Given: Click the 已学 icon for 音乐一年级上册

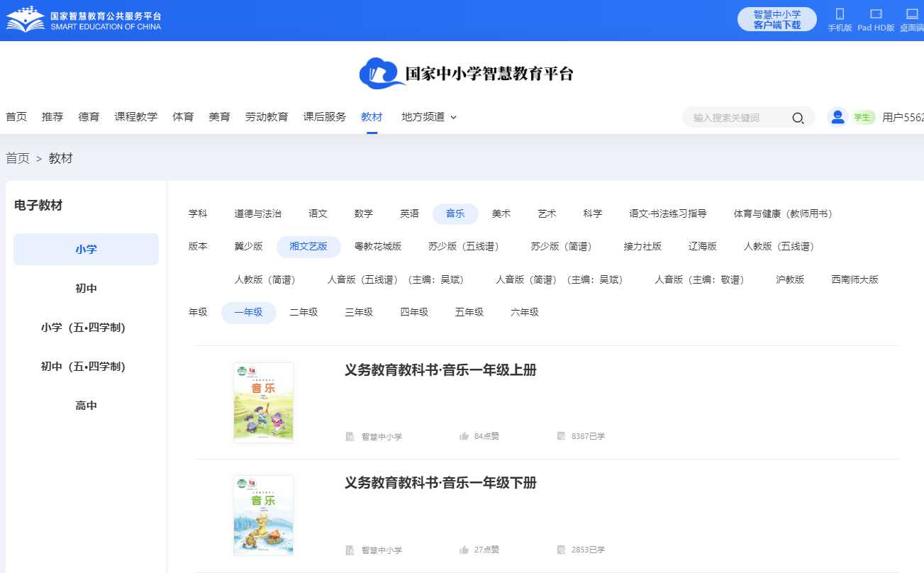Looking at the screenshot, I should [x=562, y=436].
